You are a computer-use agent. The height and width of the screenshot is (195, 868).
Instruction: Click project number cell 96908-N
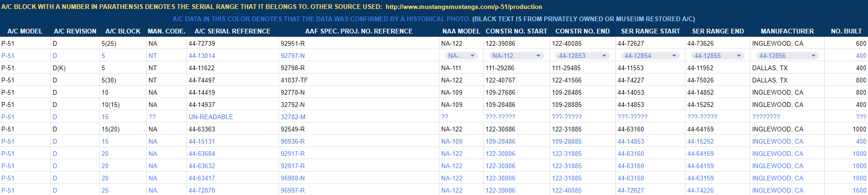[x=359, y=178]
